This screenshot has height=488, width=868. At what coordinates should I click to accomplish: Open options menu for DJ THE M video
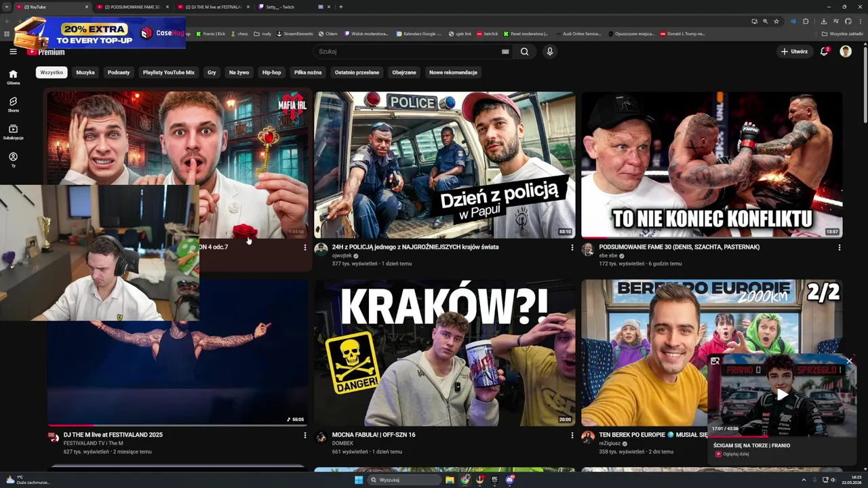[304, 435]
